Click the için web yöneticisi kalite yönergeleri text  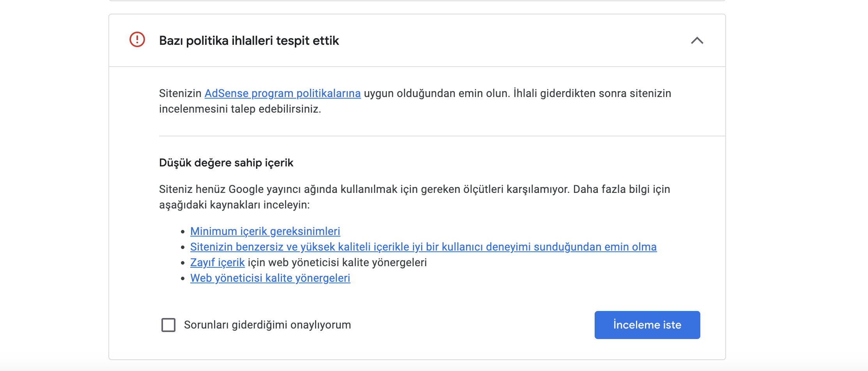(337, 263)
